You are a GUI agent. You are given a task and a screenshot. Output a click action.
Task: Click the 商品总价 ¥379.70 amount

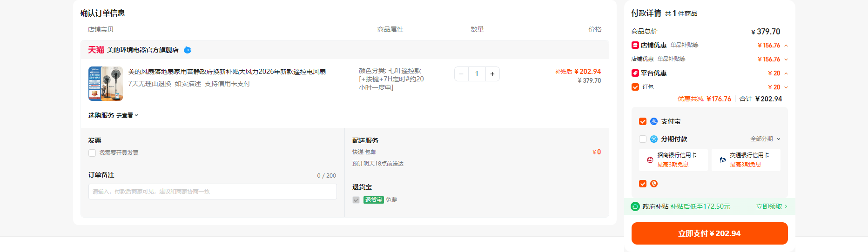pos(766,32)
